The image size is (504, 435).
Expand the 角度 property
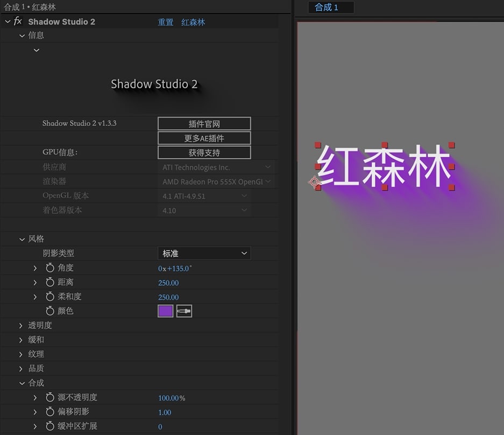[35, 268]
